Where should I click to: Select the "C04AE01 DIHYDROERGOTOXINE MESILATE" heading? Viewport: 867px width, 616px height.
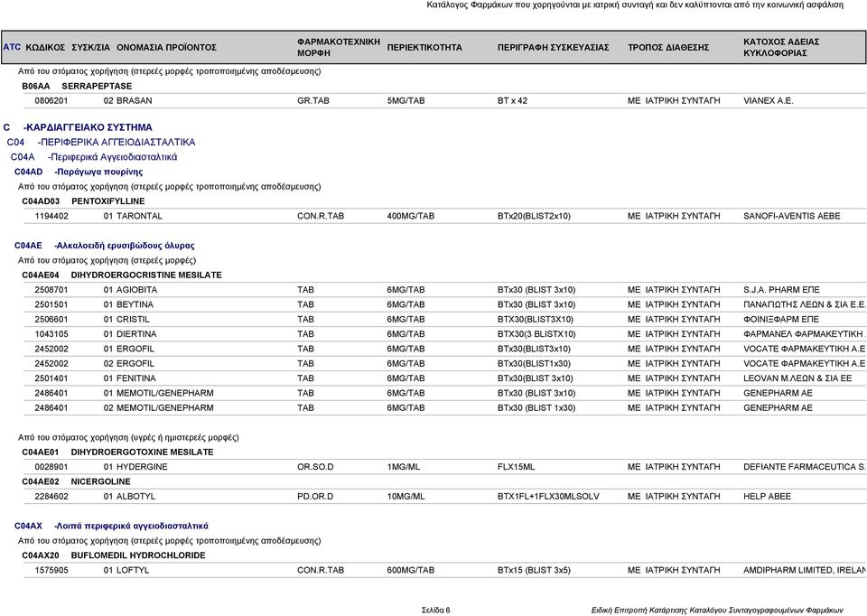[117, 453]
